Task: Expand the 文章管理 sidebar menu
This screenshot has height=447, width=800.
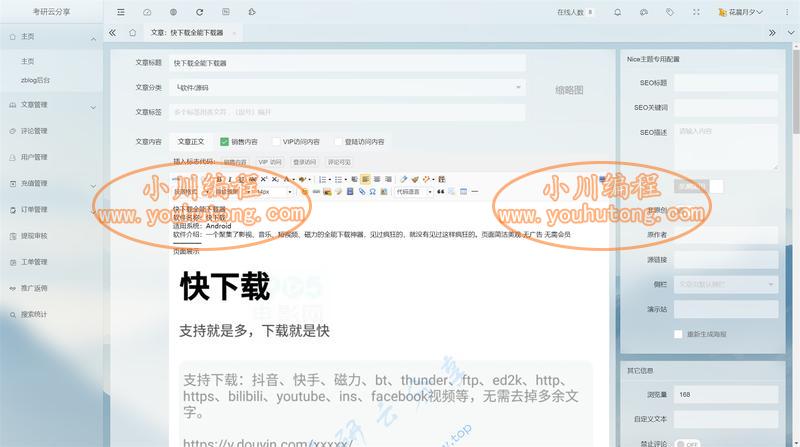Action: (51, 105)
